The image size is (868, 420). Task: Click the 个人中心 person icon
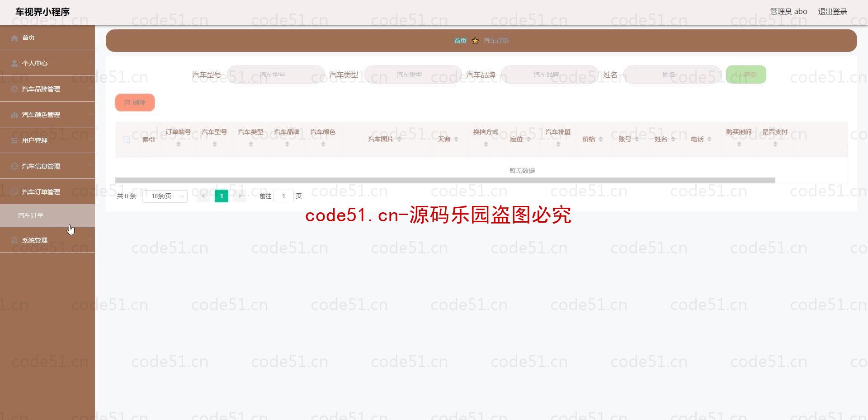pyautogui.click(x=14, y=64)
